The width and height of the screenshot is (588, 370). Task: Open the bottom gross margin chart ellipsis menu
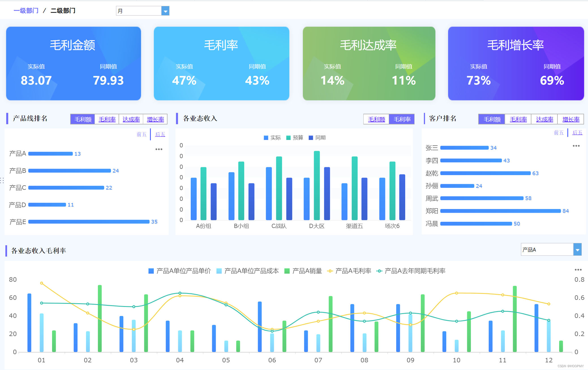[578, 270]
